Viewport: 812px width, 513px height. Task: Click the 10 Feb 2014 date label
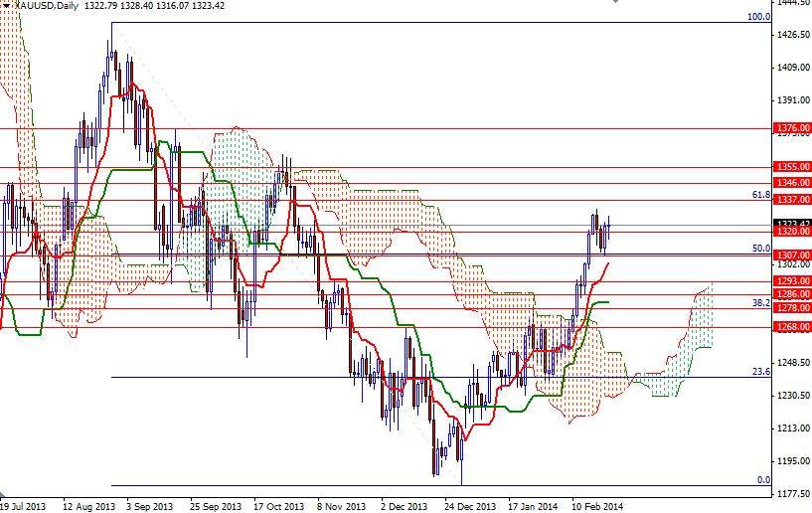(x=597, y=506)
